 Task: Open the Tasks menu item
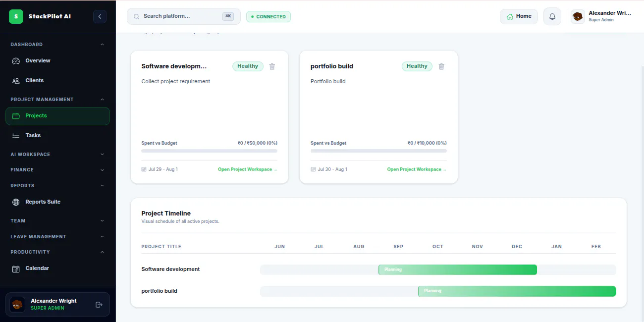click(57, 136)
